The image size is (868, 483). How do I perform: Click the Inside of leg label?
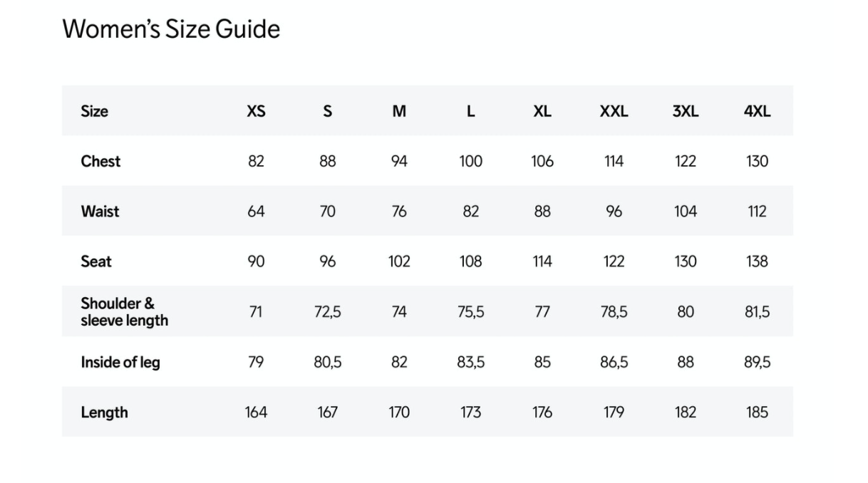coord(120,362)
